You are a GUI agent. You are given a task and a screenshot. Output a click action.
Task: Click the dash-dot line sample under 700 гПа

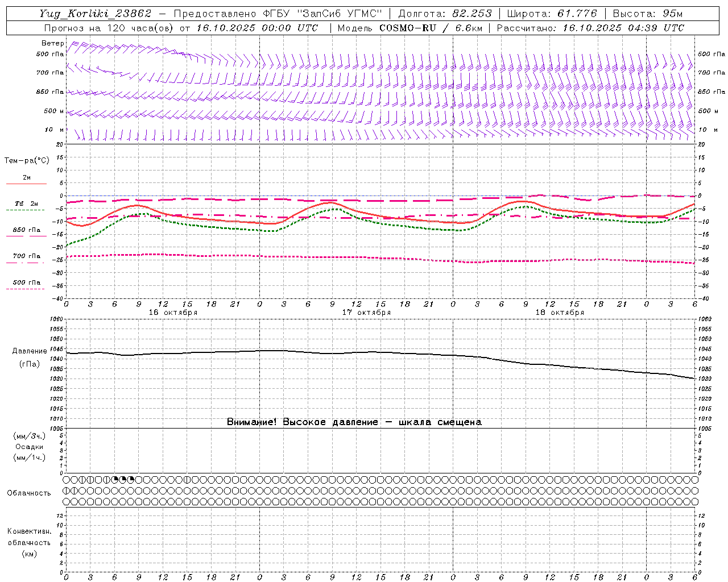pyautogui.click(x=25, y=263)
